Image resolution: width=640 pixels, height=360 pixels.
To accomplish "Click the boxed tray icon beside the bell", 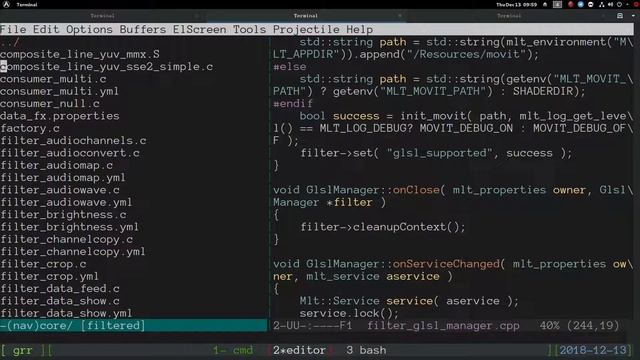I will click(x=557, y=5).
